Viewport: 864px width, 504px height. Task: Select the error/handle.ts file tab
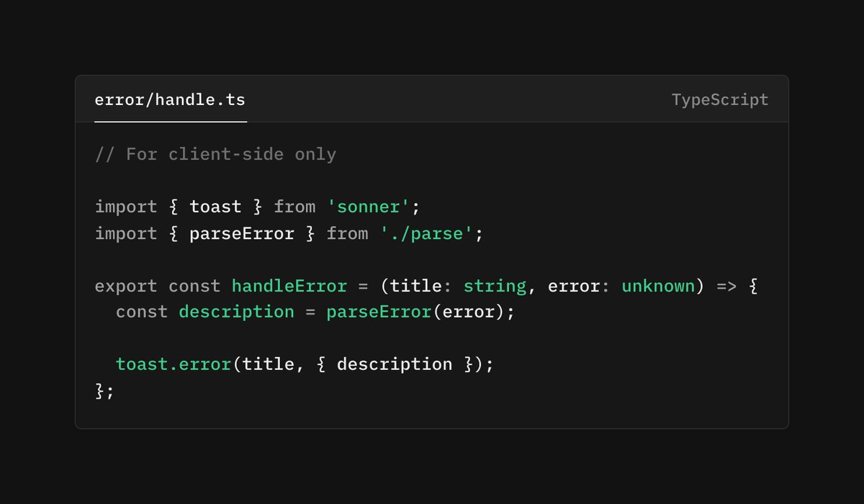pyautogui.click(x=170, y=99)
